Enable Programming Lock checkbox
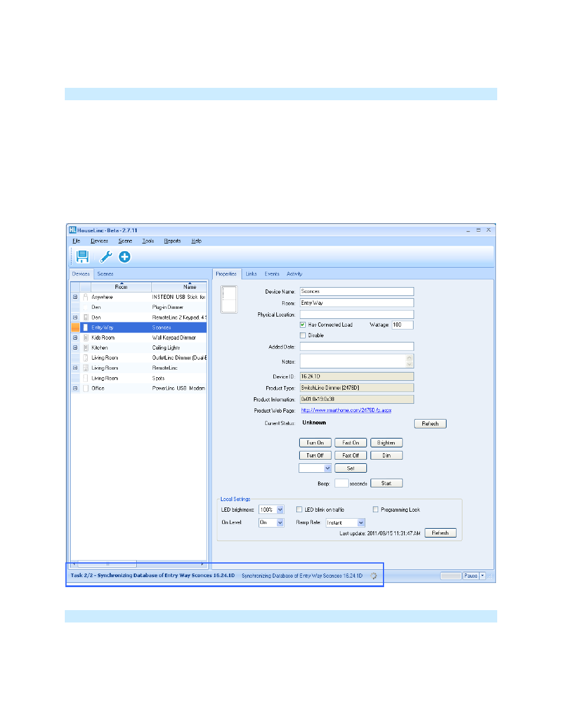 [x=375, y=509]
